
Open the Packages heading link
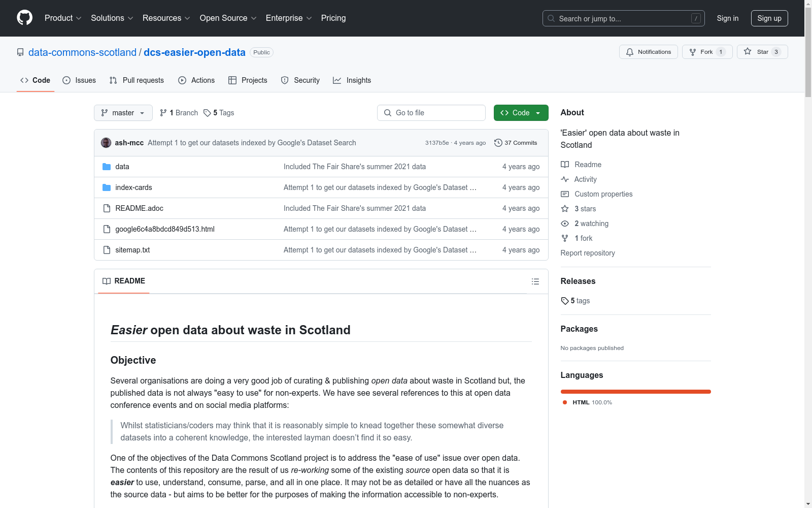[579, 329]
